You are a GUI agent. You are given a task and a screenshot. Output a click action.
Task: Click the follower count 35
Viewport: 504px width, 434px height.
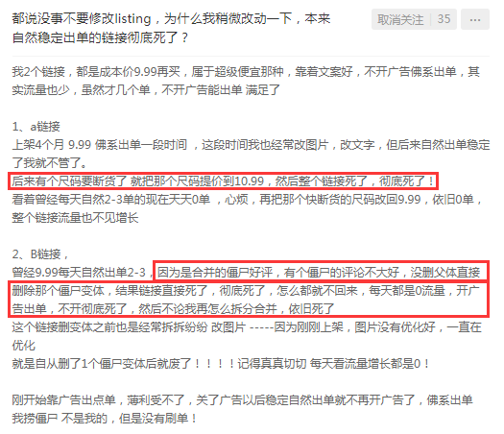tap(444, 19)
